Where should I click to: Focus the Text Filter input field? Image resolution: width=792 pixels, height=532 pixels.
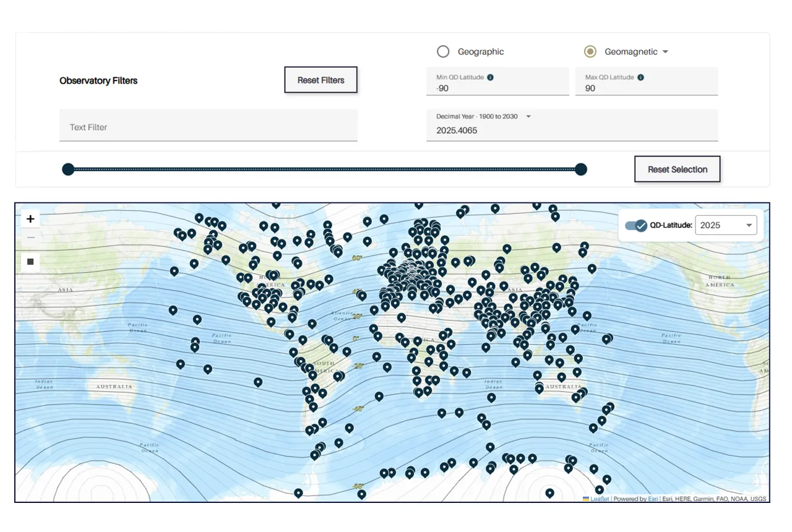point(209,126)
